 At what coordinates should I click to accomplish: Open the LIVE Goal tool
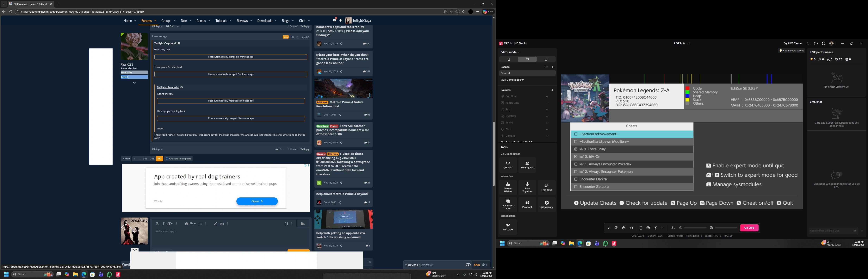tap(547, 188)
